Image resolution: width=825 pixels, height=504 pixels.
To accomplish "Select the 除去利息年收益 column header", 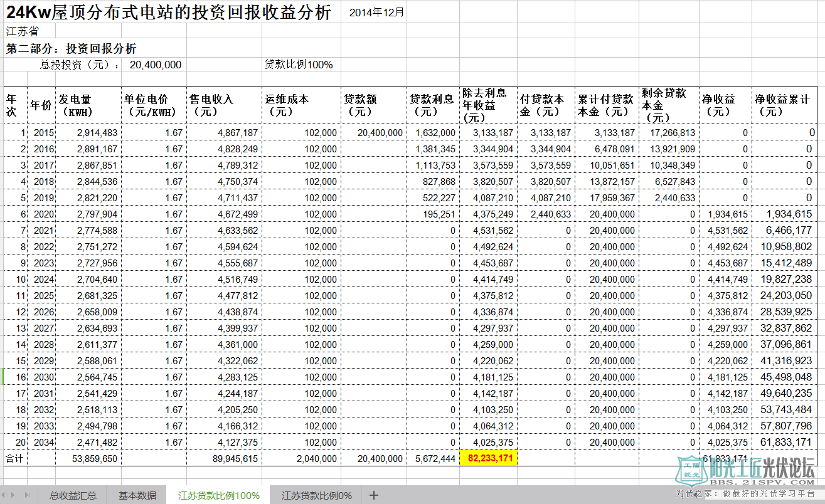I will (x=488, y=105).
